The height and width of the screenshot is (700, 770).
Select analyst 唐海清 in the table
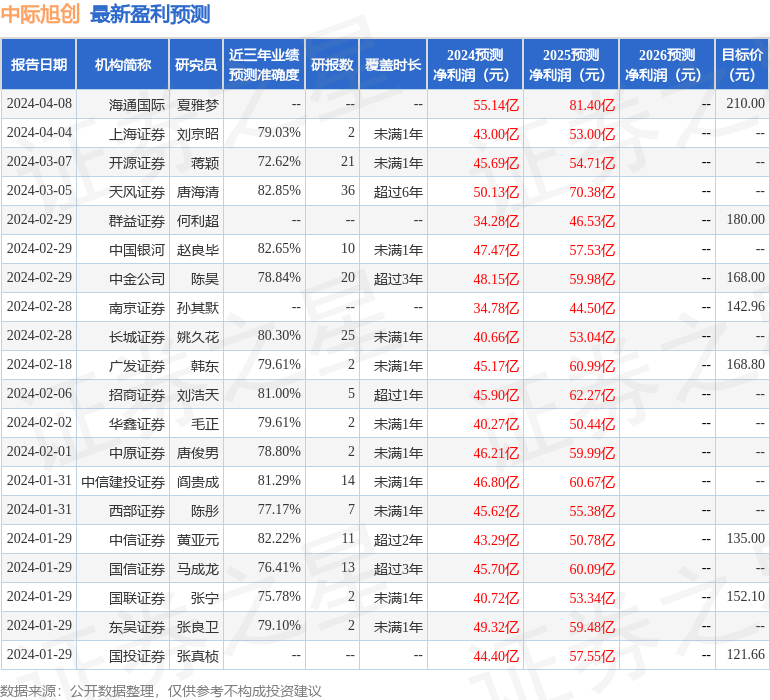(x=198, y=191)
